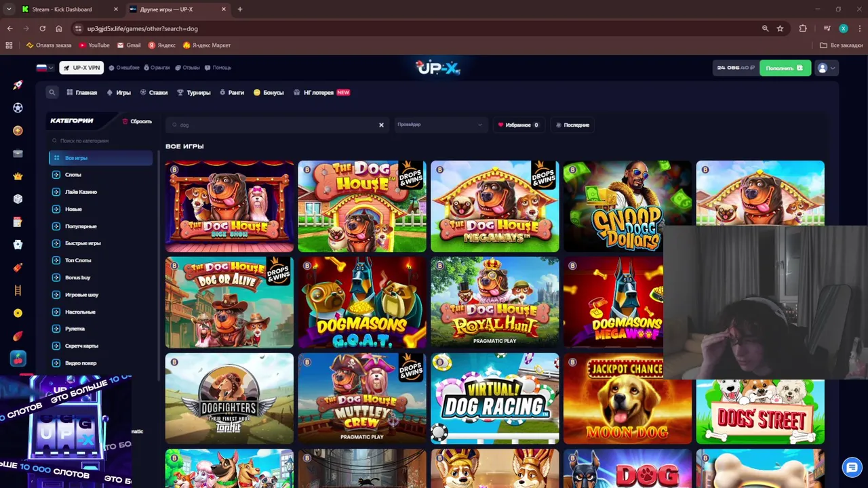
Task: Open the Ранги menu item
Action: pos(232,92)
